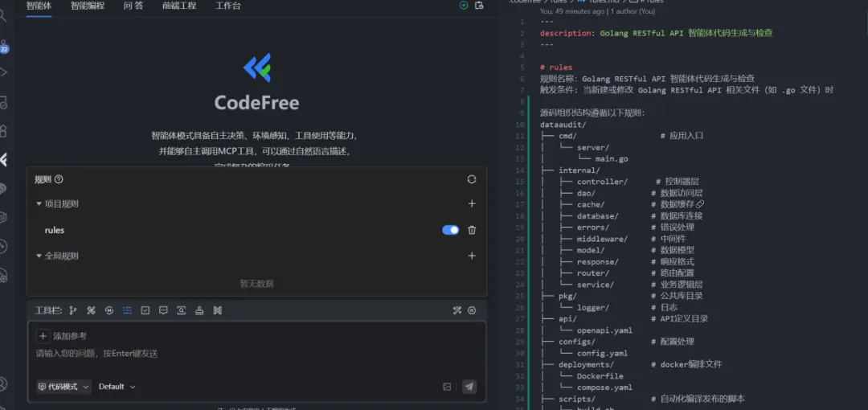Switch to the 前端工程 tab

point(179,6)
